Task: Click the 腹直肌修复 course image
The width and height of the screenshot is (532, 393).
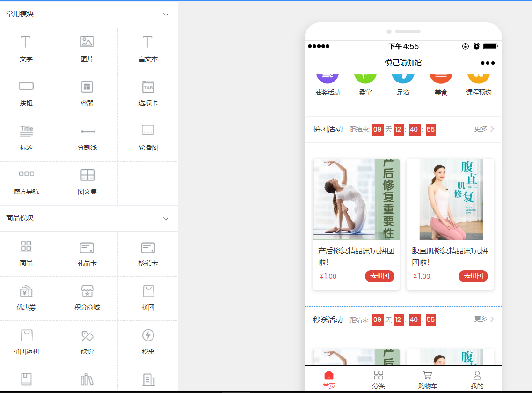Action: [450, 200]
